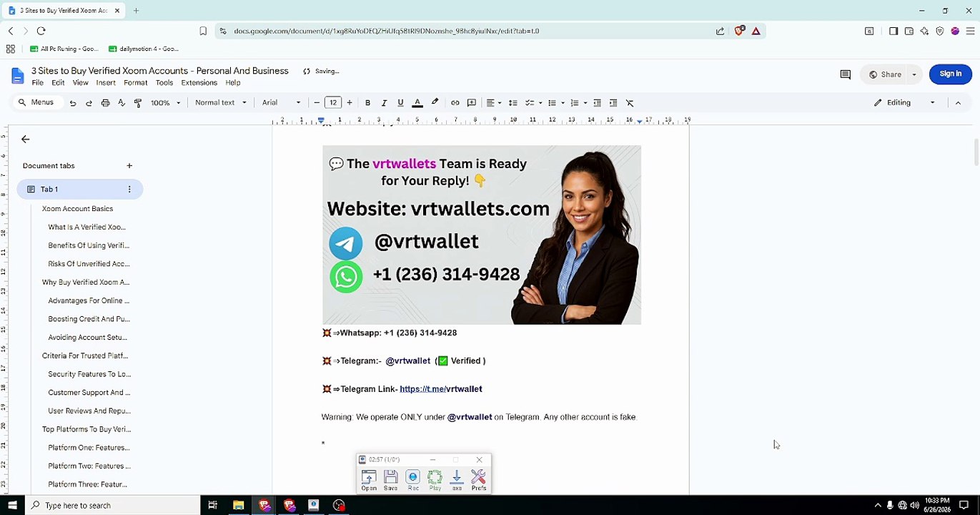Click the Share button
980x515 pixels.
coord(884,74)
